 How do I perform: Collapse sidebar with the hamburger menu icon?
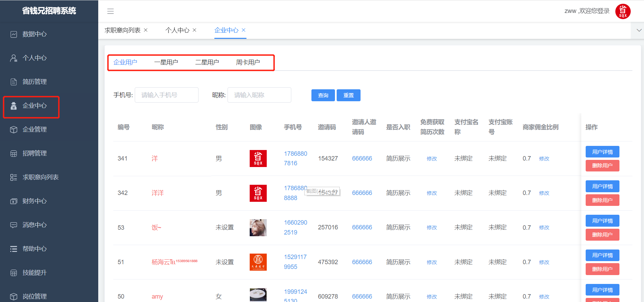[x=111, y=11]
